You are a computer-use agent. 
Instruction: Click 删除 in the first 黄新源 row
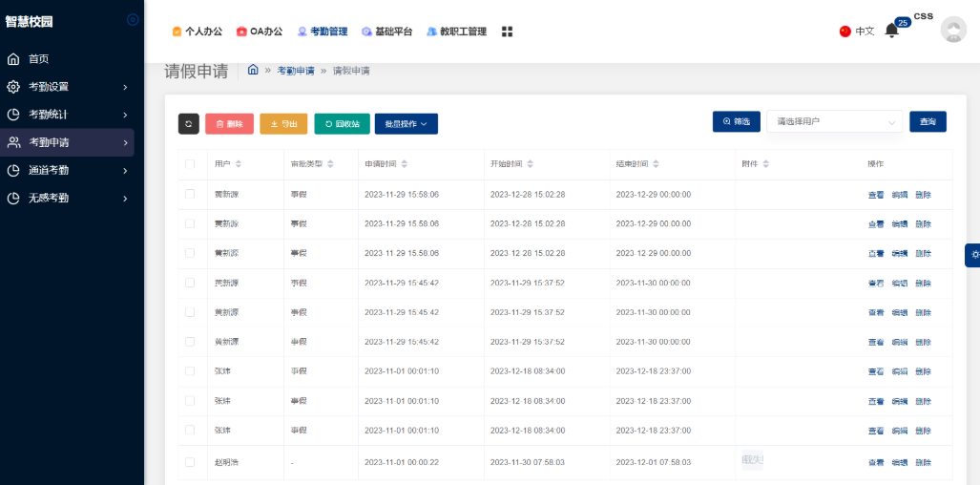pos(923,195)
